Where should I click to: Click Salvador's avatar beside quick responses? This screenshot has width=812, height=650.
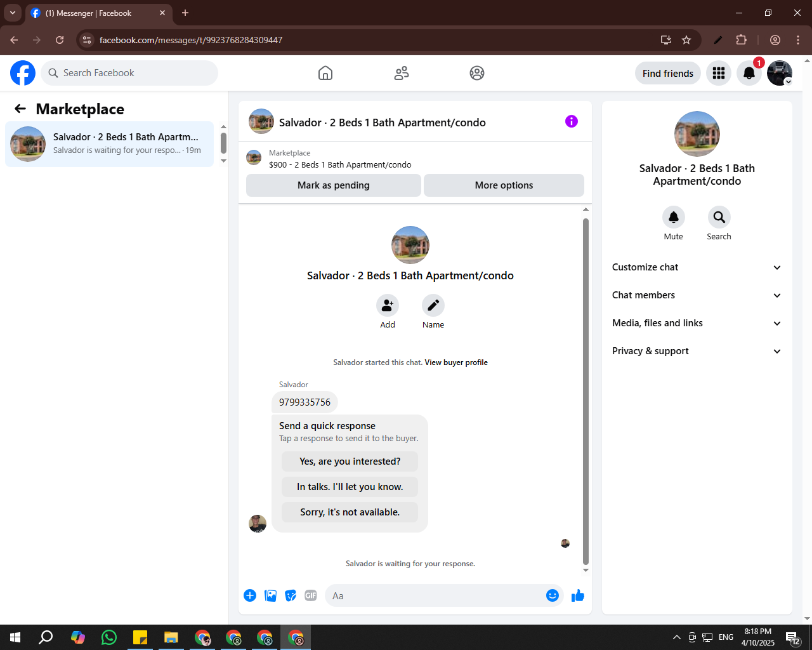pyautogui.click(x=258, y=524)
